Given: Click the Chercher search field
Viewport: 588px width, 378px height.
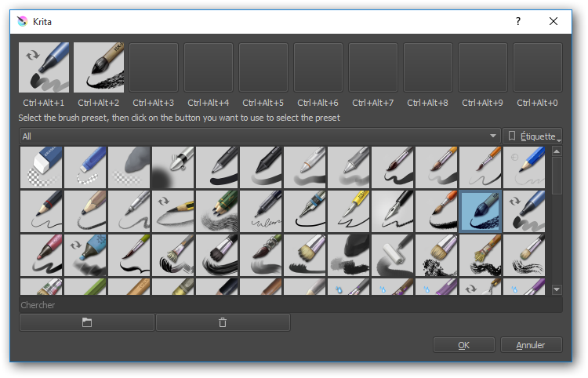Looking at the screenshot, I should (290, 304).
